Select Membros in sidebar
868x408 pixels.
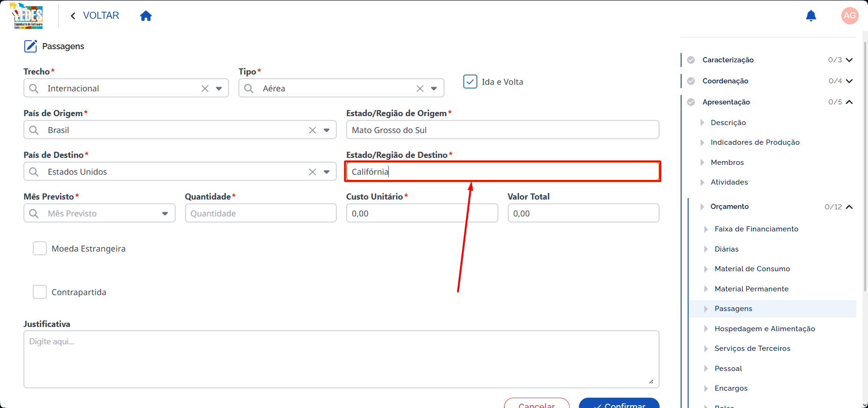[x=727, y=163]
